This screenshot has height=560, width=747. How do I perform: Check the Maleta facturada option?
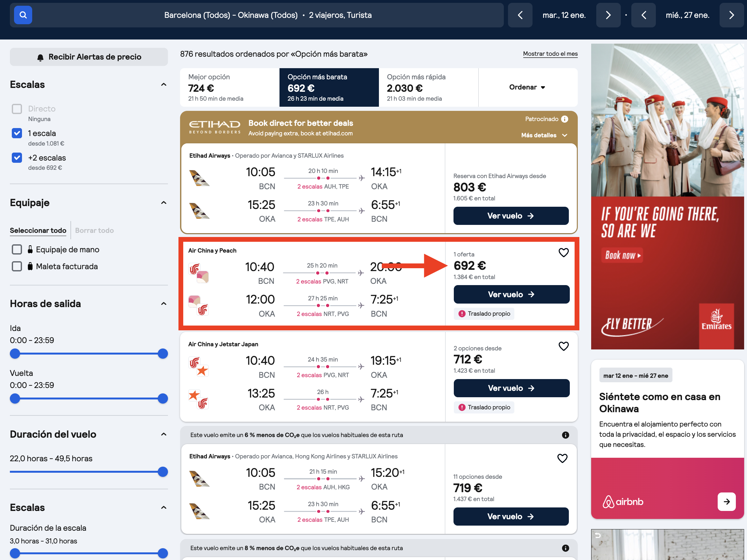[x=17, y=266]
